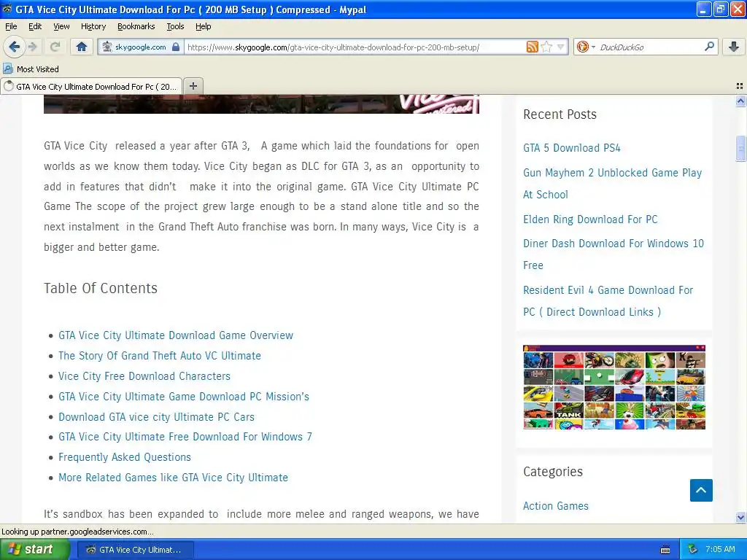Open the Tools menu

pyautogui.click(x=175, y=26)
